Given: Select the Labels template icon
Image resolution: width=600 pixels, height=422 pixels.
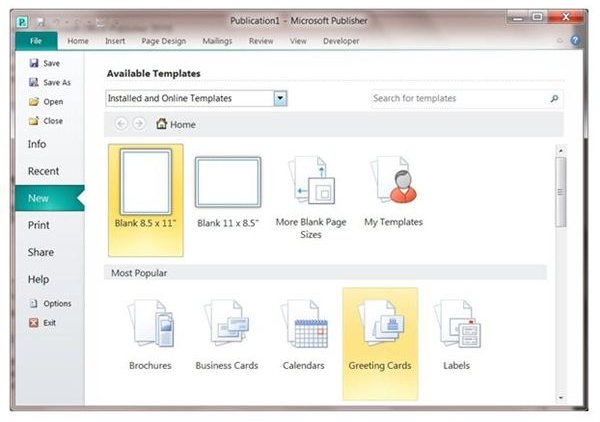Looking at the screenshot, I should [457, 323].
